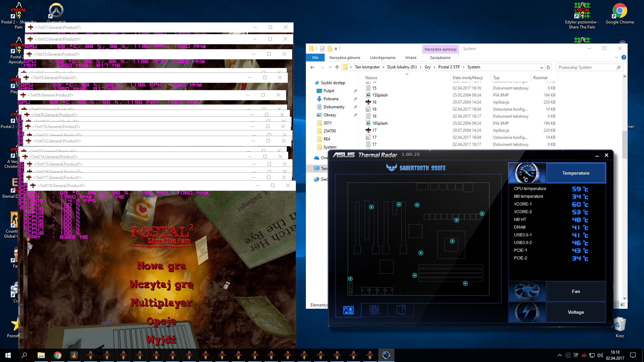644x362 pixels.
Task: Select the 17 Aplikacja file
Action: [461, 130]
